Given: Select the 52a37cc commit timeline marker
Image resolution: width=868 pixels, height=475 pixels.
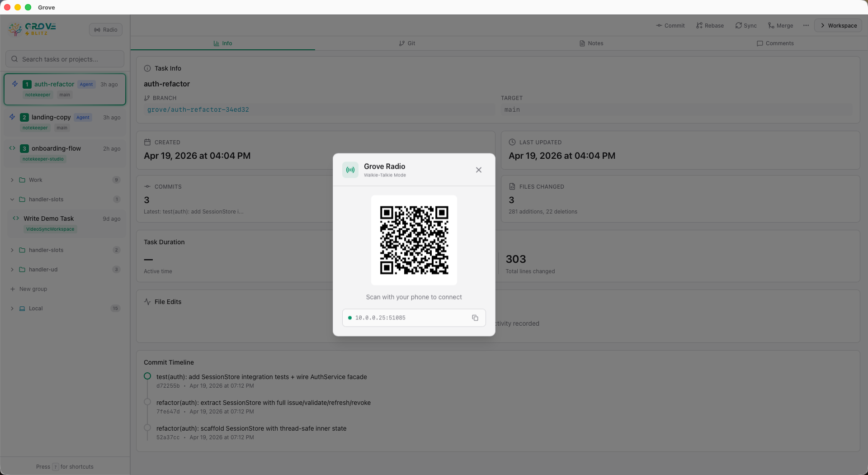Looking at the screenshot, I should coord(147,427).
